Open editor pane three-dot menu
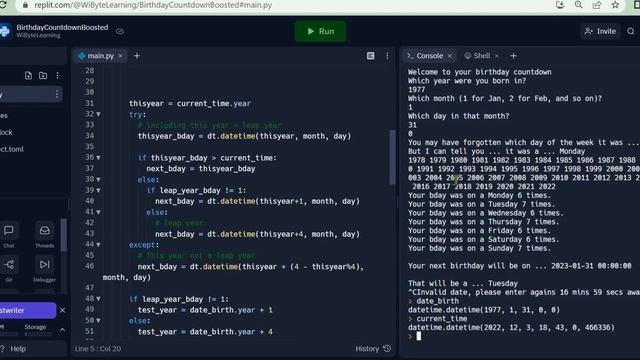Screen dimensions: 640x360 tap(387, 56)
